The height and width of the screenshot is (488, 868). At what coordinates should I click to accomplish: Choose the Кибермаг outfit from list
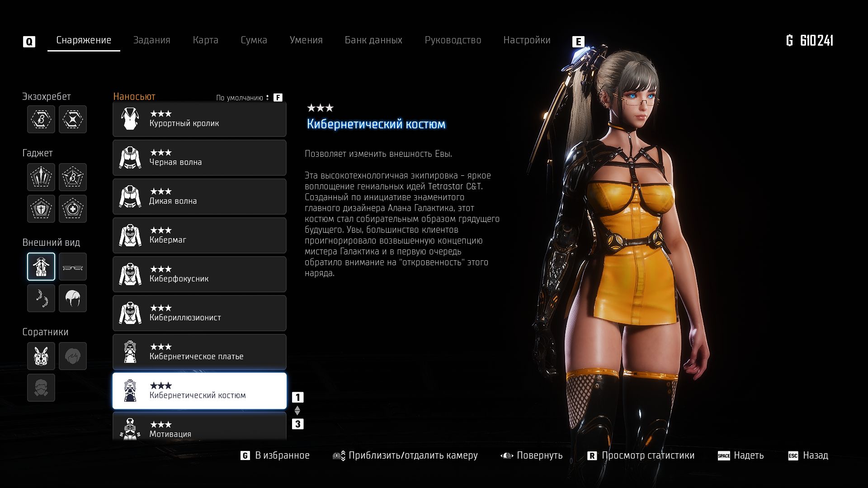[x=199, y=235]
